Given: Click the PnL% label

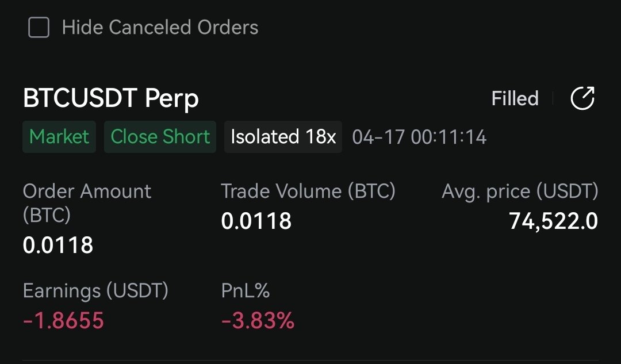Looking at the screenshot, I should (x=246, y=291).
